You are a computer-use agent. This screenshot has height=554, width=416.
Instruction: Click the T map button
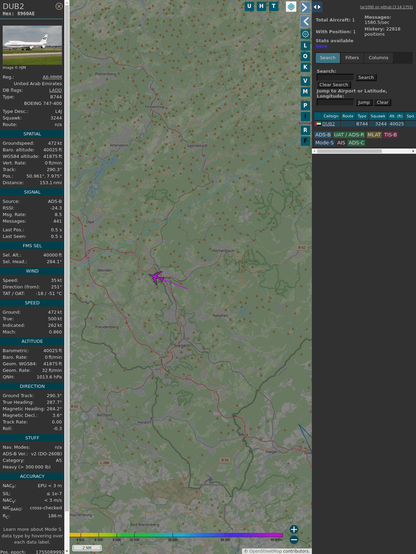(273, 6)
